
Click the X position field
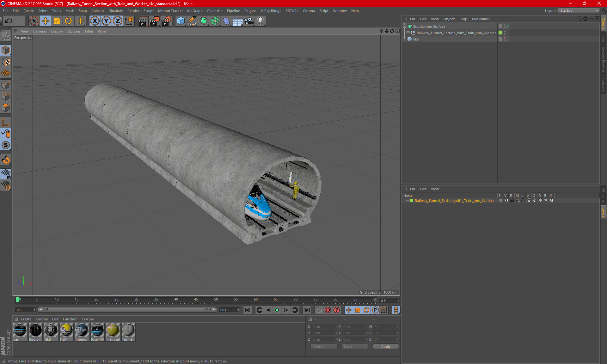(324, 327)
